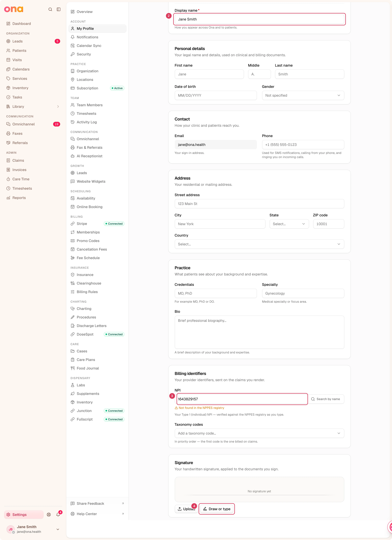Focus the Display name field

(x=259, y=19)
